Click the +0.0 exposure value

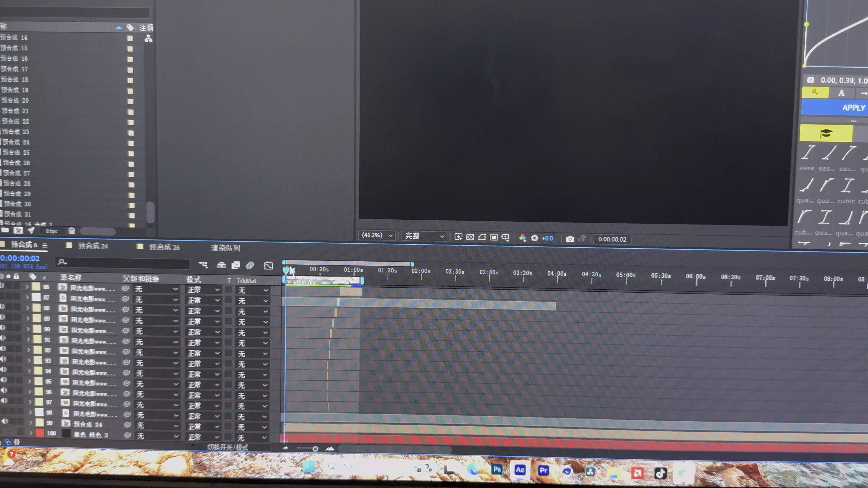tap(547, 238)
